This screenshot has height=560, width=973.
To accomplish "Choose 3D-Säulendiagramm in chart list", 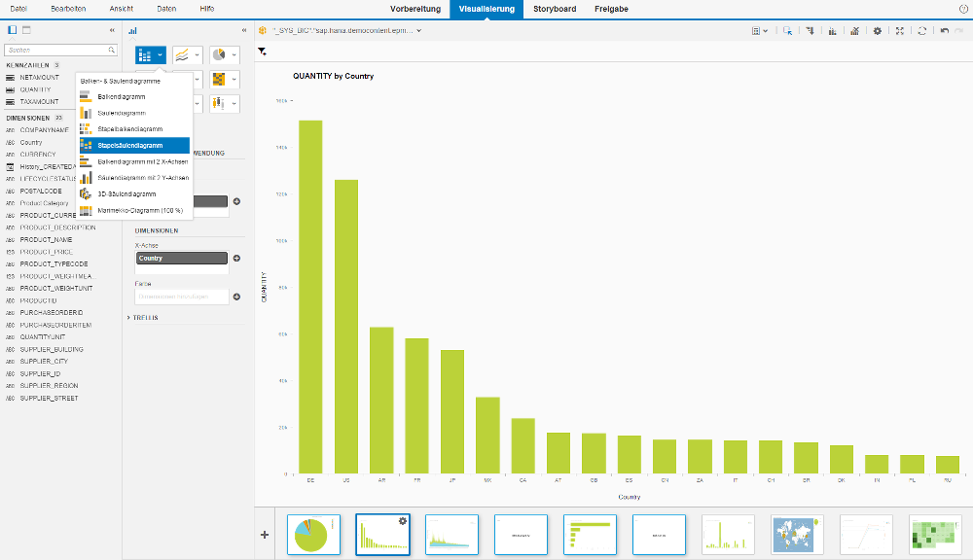I will (x=126, y=194).
